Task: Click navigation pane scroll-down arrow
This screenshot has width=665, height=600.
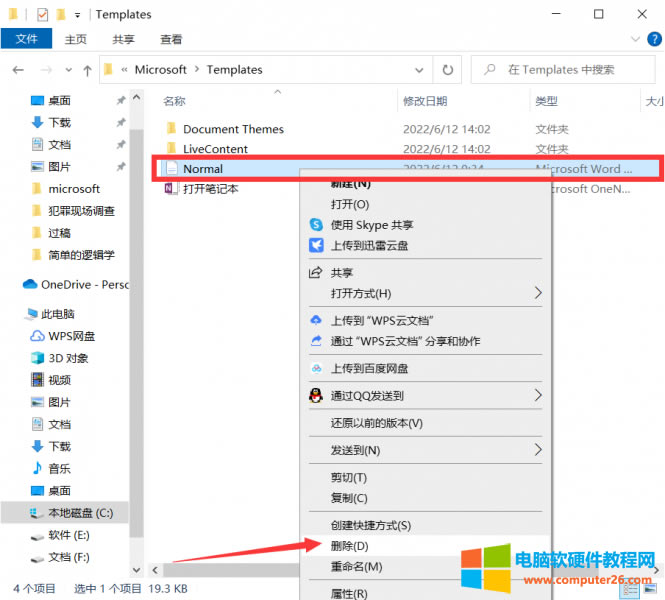Action: [137, 569]
